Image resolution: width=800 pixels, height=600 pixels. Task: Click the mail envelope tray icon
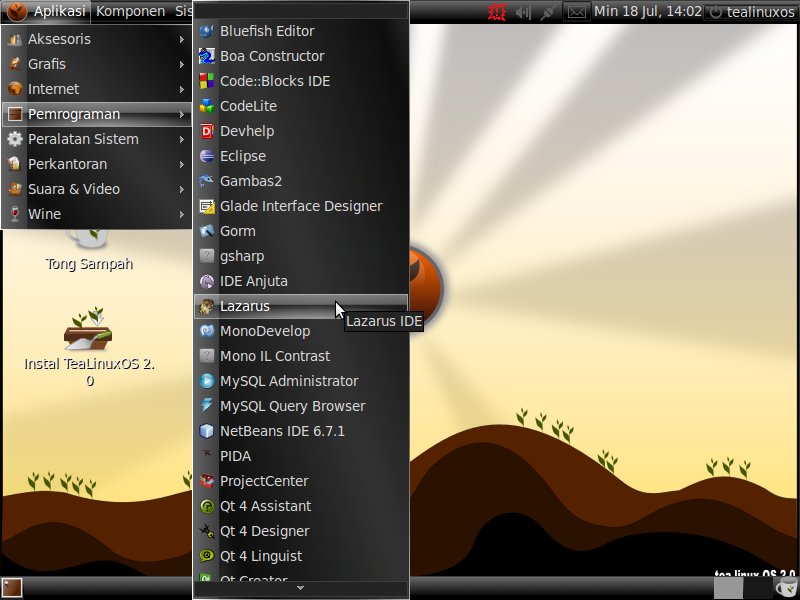pos(577,12)
